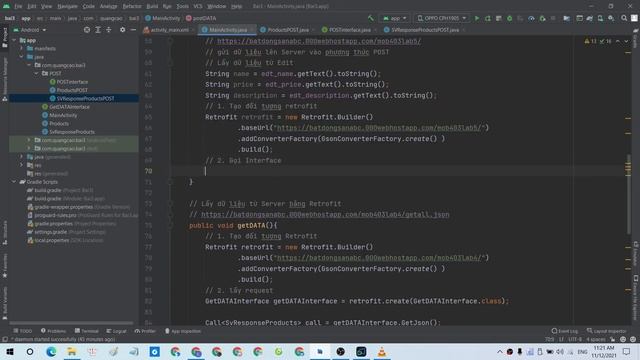The height and width of the screenshot is (360, 640).
Task: Open the File menu
Action: (x=18, y=7)
